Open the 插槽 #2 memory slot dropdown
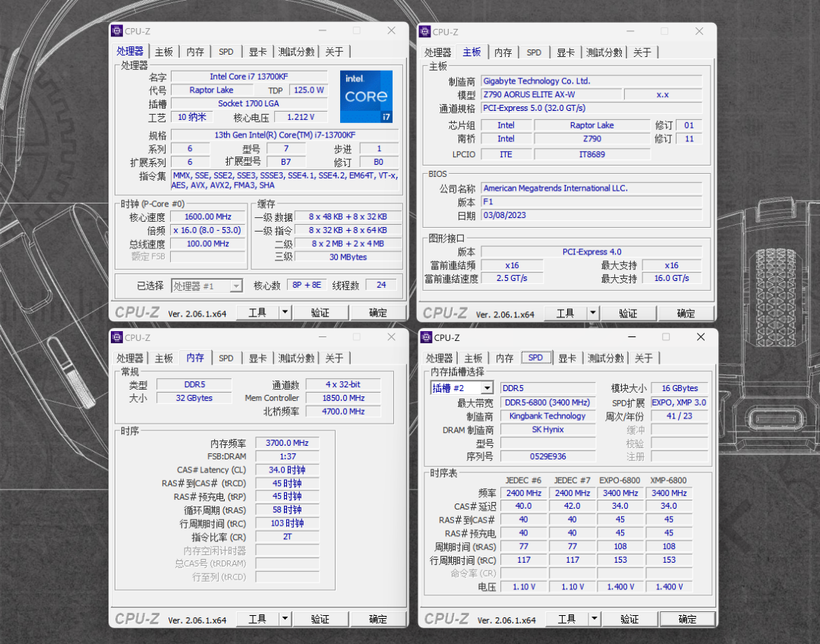This screenshot has height=644, width=820. pyautogui.click(x=462, y=387)
